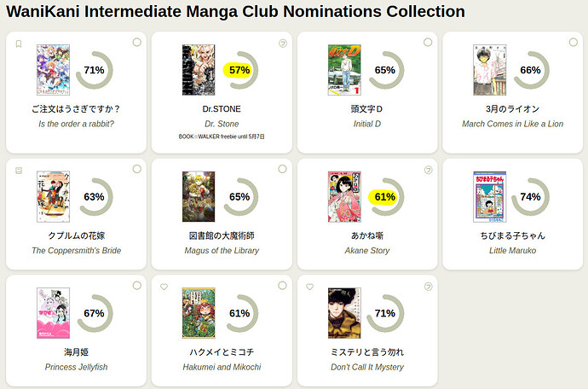The image size is (588, 389).
Task: Click the heart icon on the Hakumei and Mikochi card
Action: pyautogui.click(x=164, y=287)
